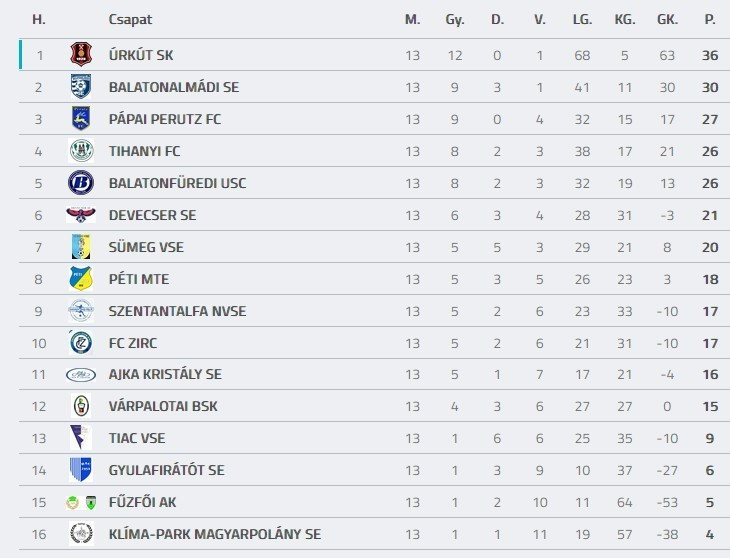Click the Tihanyi FC round badge
Screen dimensions: 730x558
point(81,151)
